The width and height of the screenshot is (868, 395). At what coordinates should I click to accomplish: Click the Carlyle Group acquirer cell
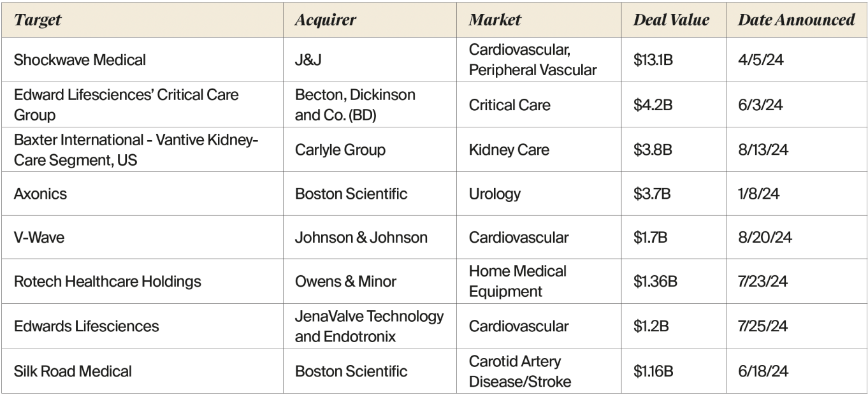(x=340, y=150)
